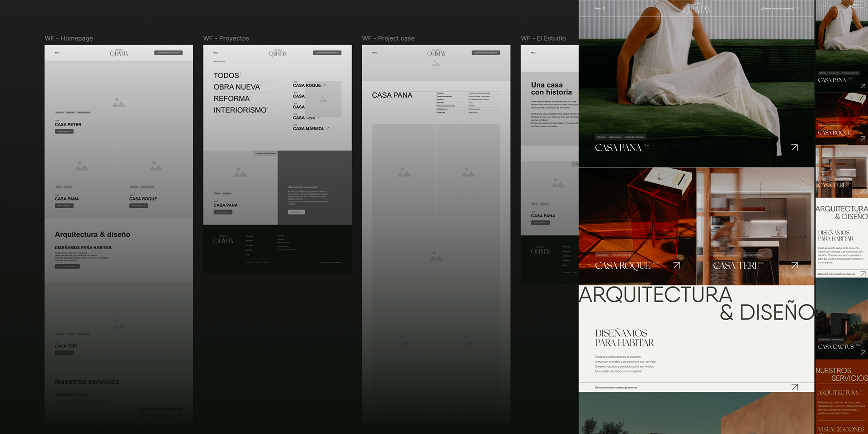
Task: Select the OBRA NUEVA filter in Proyectos wireframe
Action: coord(237,87)
